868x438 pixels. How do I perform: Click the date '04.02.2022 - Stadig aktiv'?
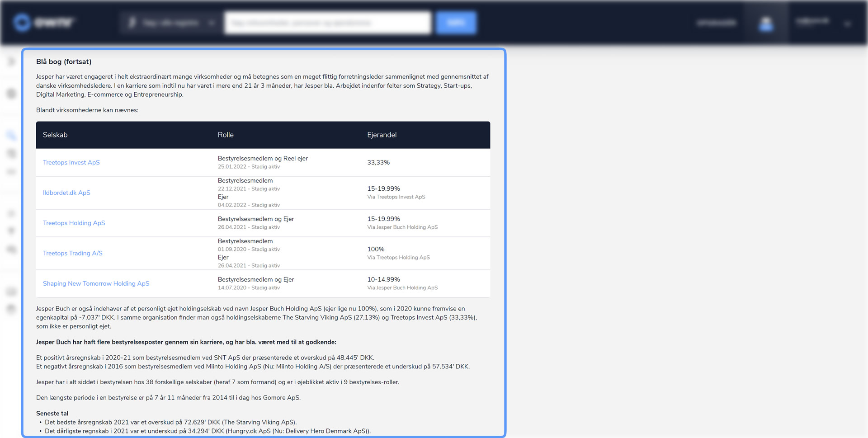(249, 205)
